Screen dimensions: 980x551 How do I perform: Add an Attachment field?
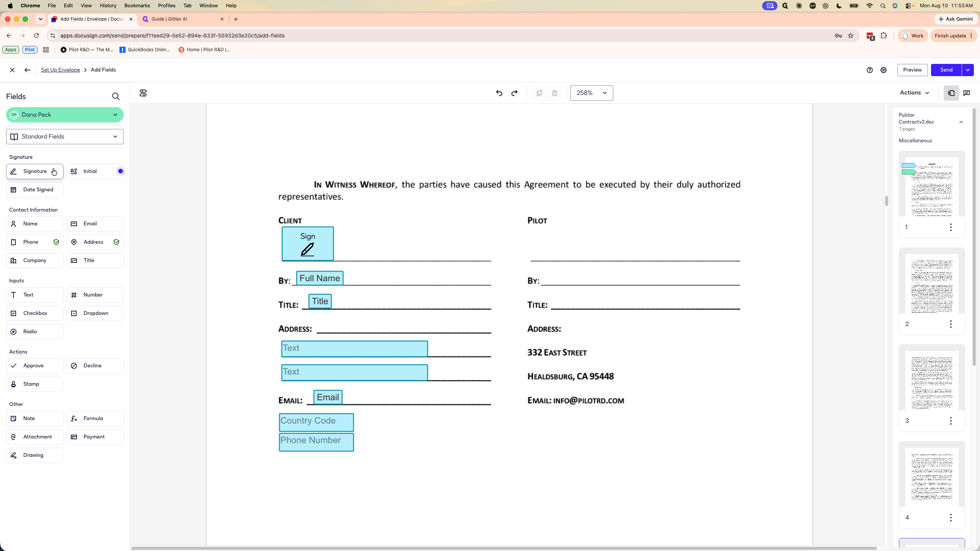35,437
